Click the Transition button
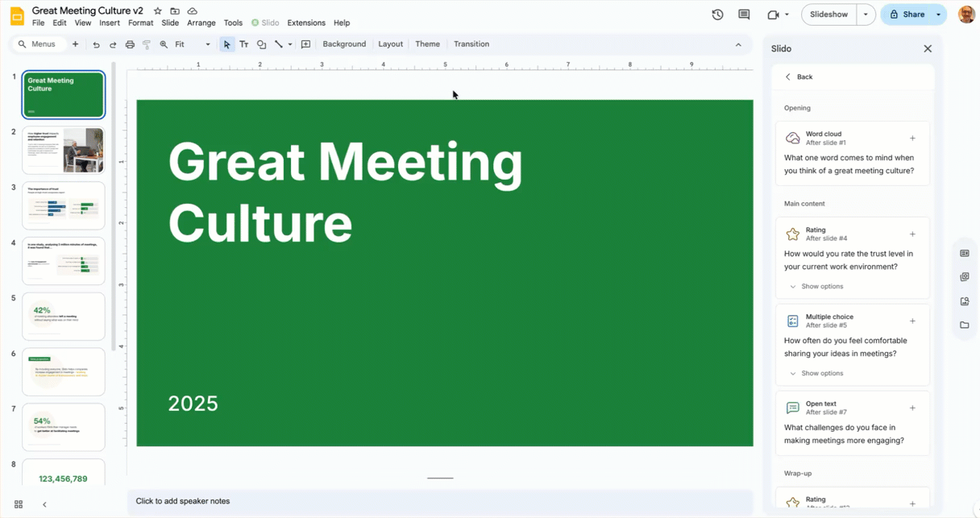This screenshot has width=980, height=518. click(x=471, y=44)
